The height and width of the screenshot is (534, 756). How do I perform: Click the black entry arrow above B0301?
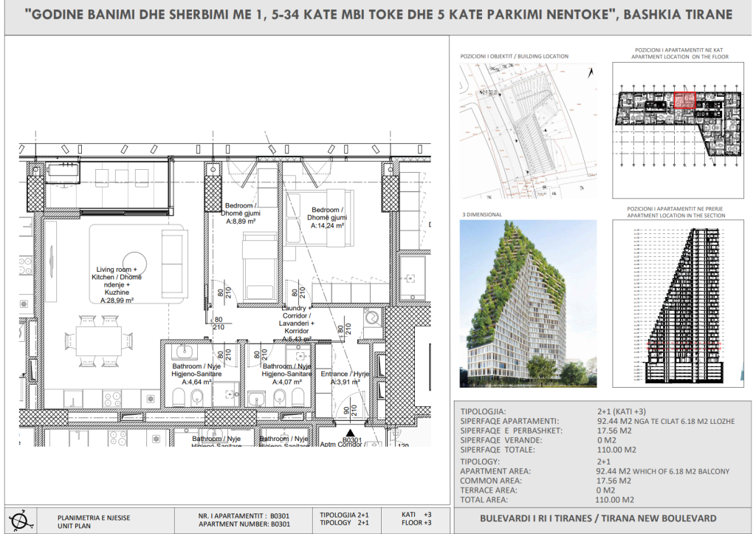click(351, 433)
